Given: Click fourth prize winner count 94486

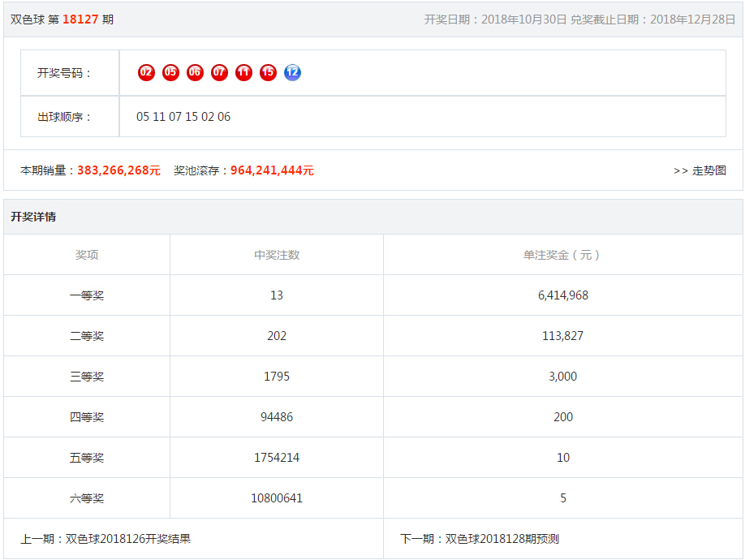Looking at the screenshot, I should click(277, 417).
